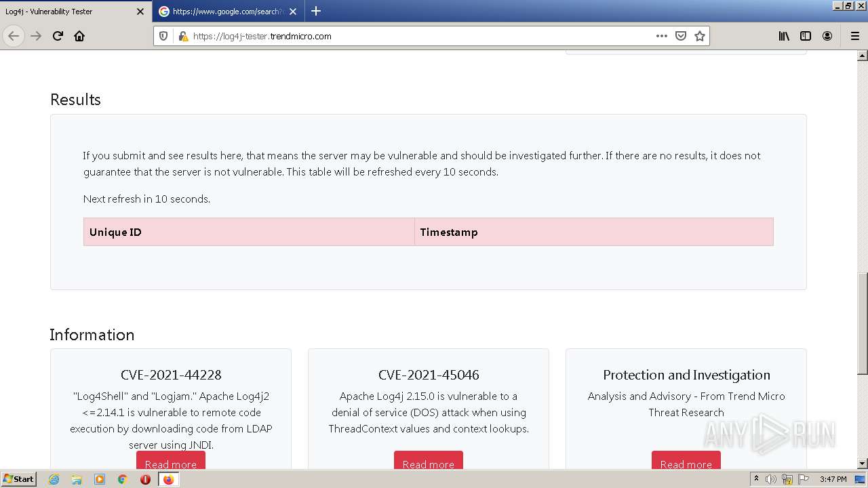Read more about CVE-2021-45046

(x=429, y=461)
